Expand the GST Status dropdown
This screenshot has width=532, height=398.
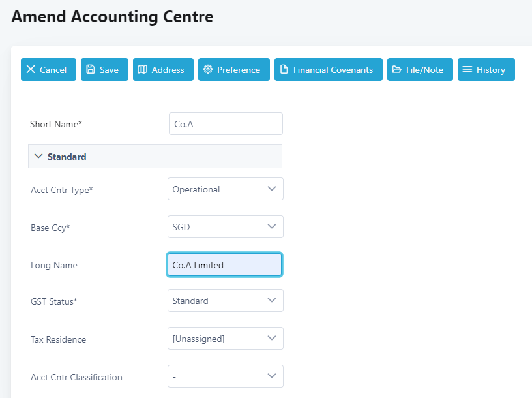[x=225, y=301]
